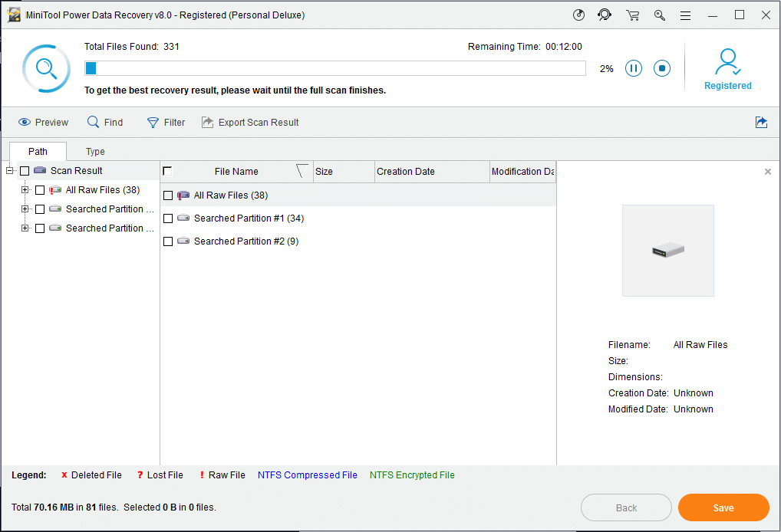This screenshot has width=781, height=532.
Task: Click the scan progress bar
Action: 335,68
